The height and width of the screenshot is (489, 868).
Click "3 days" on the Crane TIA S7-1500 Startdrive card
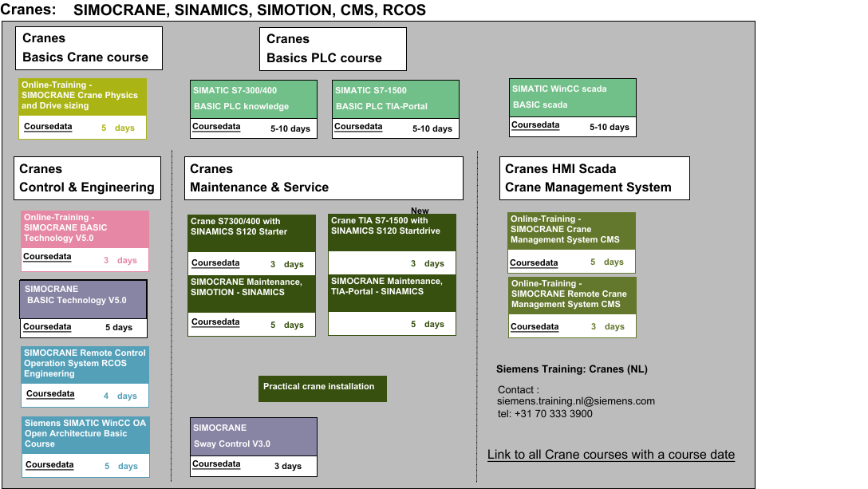(x=428, y=263)
